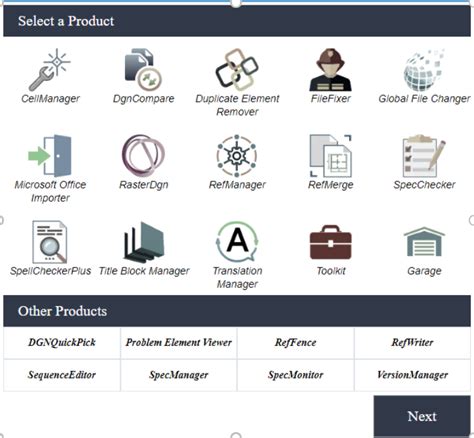The image size is (474, 438).
Task: Choose the SpellCheckerPlus magnifier icon
Action: tap(50, 242)
